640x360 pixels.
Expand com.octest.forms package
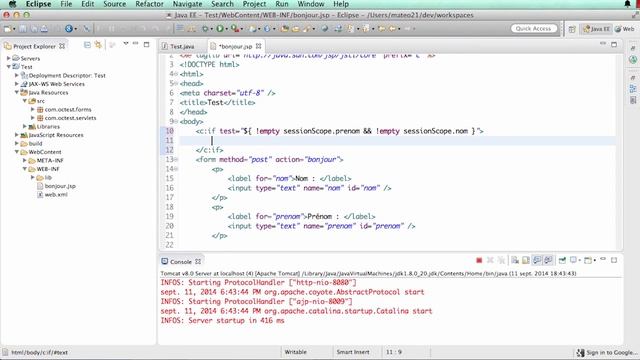coord(33,109)
